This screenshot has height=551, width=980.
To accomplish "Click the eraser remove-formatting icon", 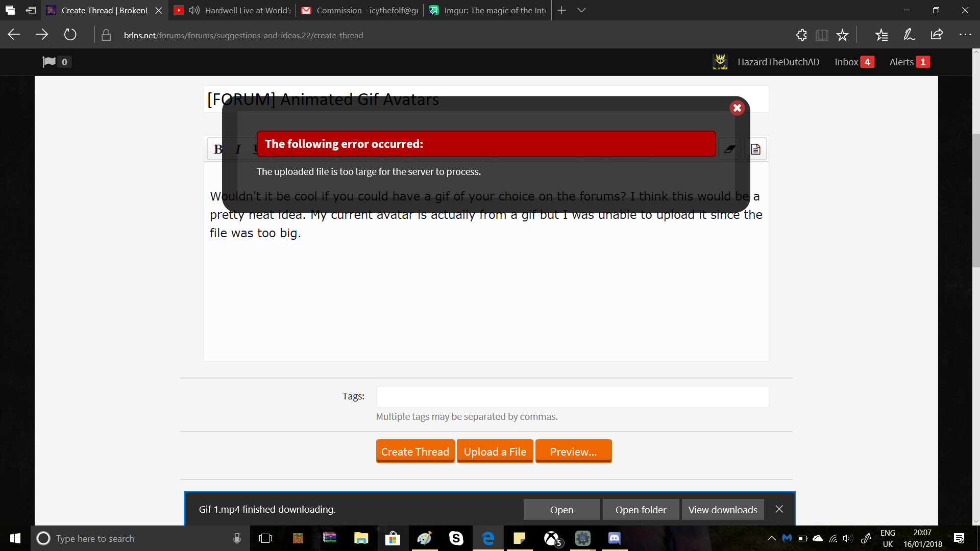I will click(729, 149).
